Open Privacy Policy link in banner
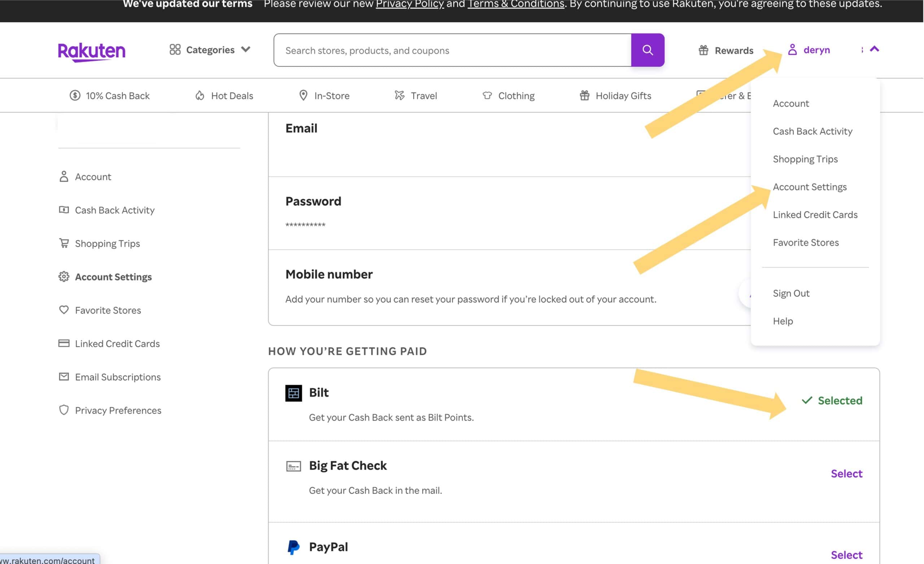This screenshot has height=564, width=924. 410,4
